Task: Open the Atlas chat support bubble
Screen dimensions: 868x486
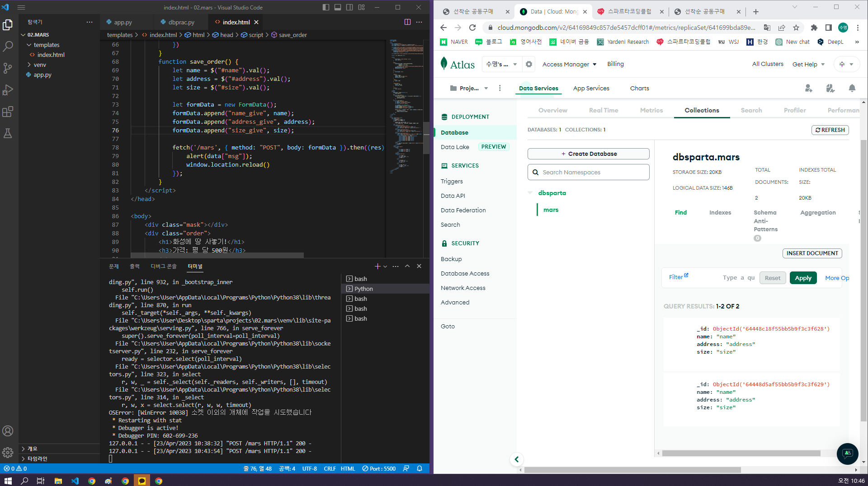Action: pos(848,453)
